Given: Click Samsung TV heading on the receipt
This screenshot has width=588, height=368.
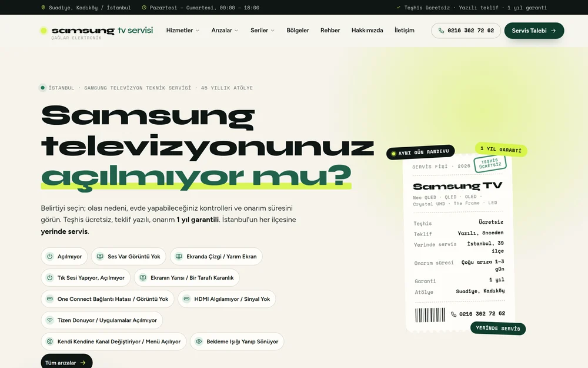Looking at the screenshot, I should pyautogui.click(x=457, y=186).
